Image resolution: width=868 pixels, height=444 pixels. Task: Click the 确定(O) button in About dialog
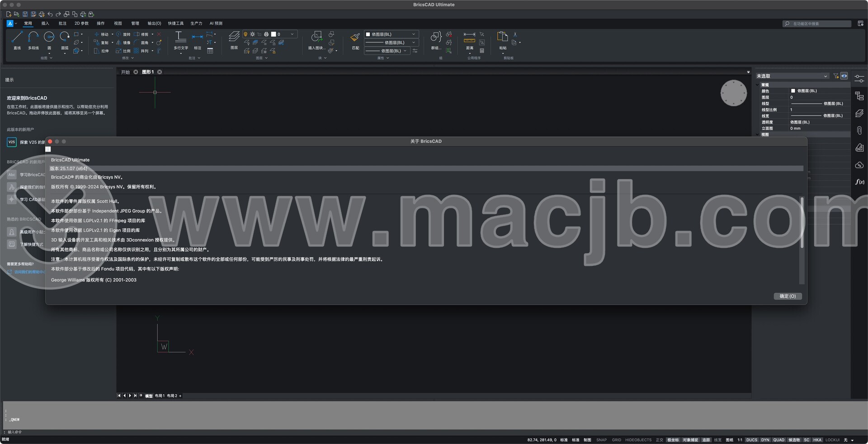(x=788, y=296)
